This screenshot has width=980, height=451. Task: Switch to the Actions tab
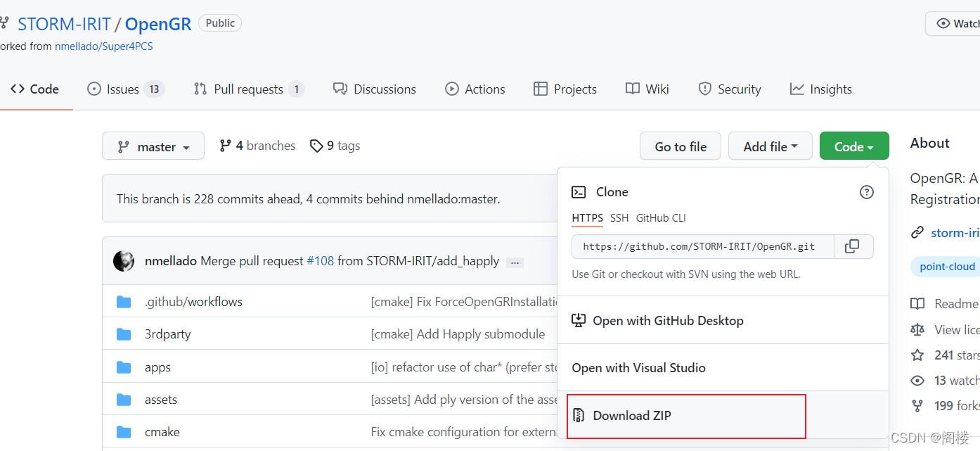[x=475, y=89]
